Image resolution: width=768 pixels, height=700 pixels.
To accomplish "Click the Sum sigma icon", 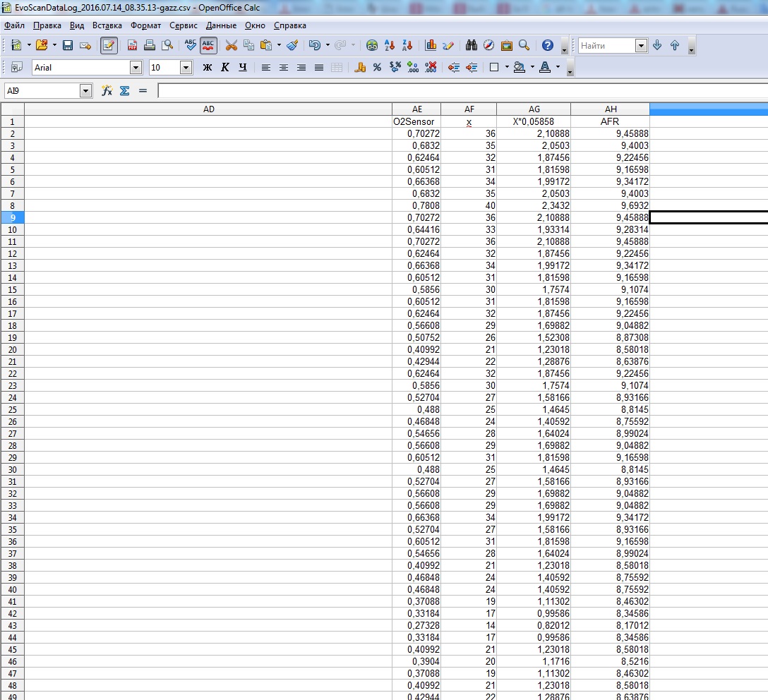I will (x=125, y=90).
